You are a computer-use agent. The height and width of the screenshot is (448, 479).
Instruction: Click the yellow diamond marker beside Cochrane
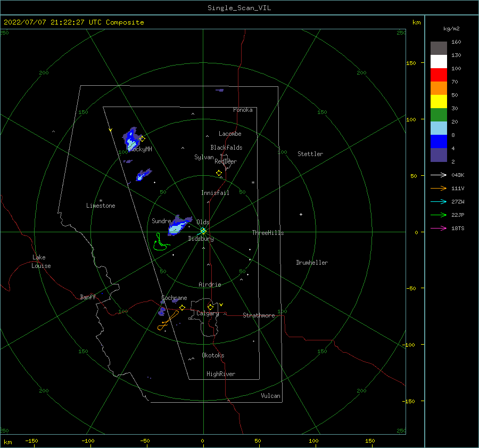point(183,307)
